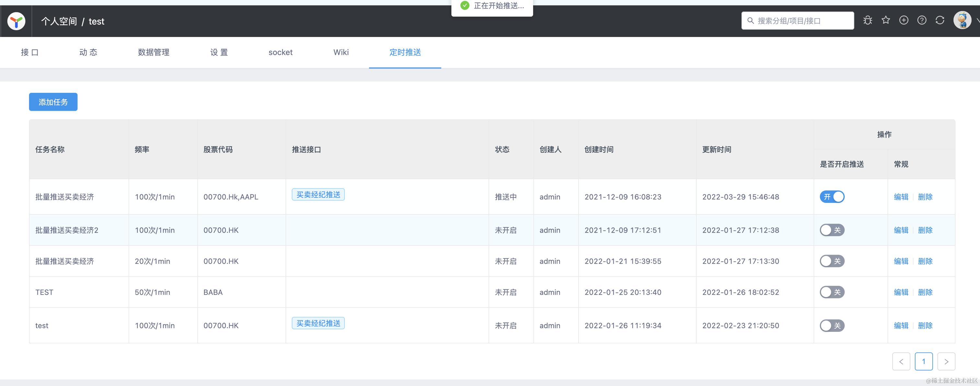Go to next page arrow in pagination

[946, 361]
